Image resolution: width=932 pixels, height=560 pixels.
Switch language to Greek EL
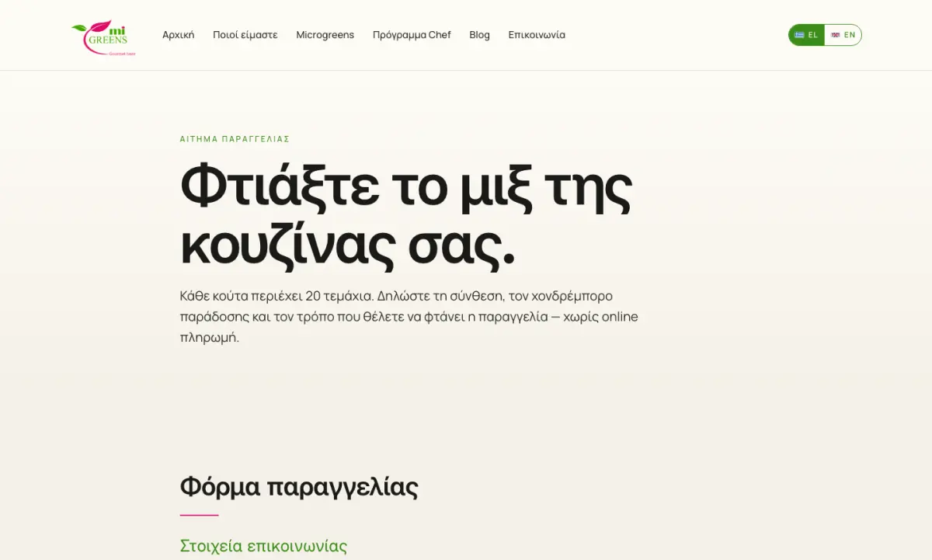[806, 35]
